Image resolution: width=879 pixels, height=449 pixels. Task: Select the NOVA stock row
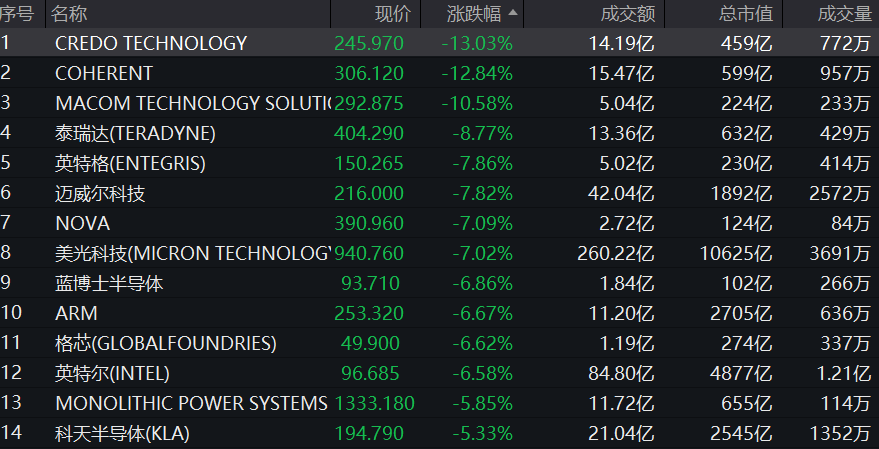440,223
